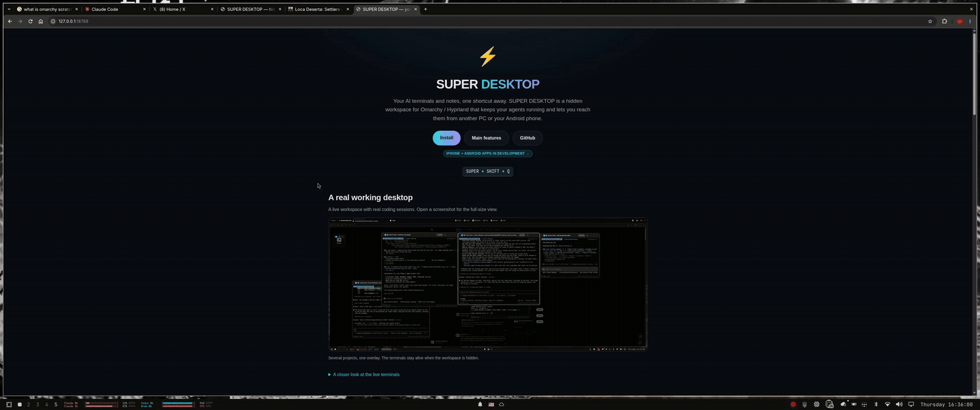The width and height of the screenshot is (980, 410).
Task: Click the battery icon in tray
Action: point(854,405)
